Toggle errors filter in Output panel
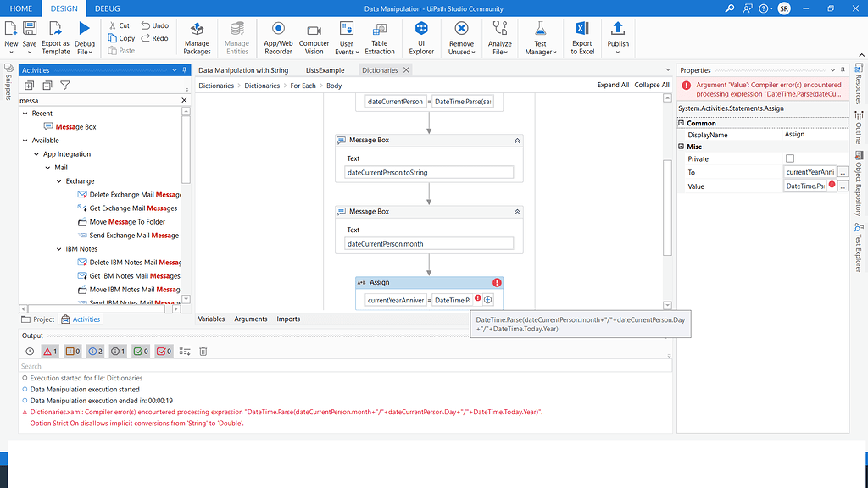This screenshot has height=488, width=868. tap(48, 350)
